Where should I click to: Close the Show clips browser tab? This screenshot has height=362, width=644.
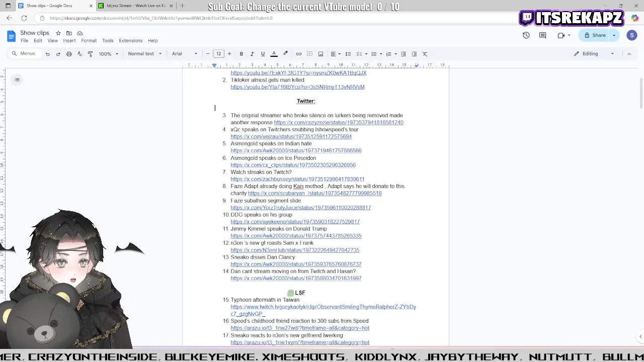tap(91, 6)
